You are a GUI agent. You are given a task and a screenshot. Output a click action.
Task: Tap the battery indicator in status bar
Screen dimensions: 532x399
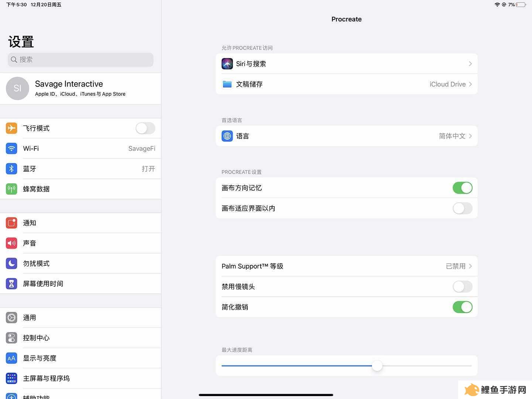tap(521, 5)
